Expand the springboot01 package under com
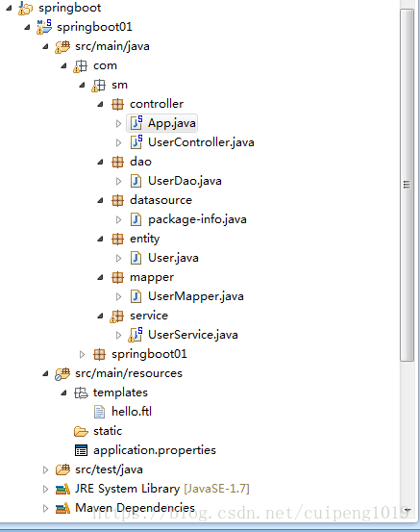Viewport: 420px width, 532px height. (x=82, y=355)
